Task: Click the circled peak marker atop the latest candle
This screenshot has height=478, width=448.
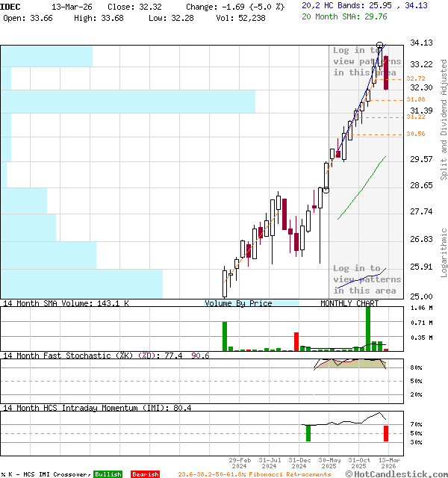Action: click(x=380, y=46)
